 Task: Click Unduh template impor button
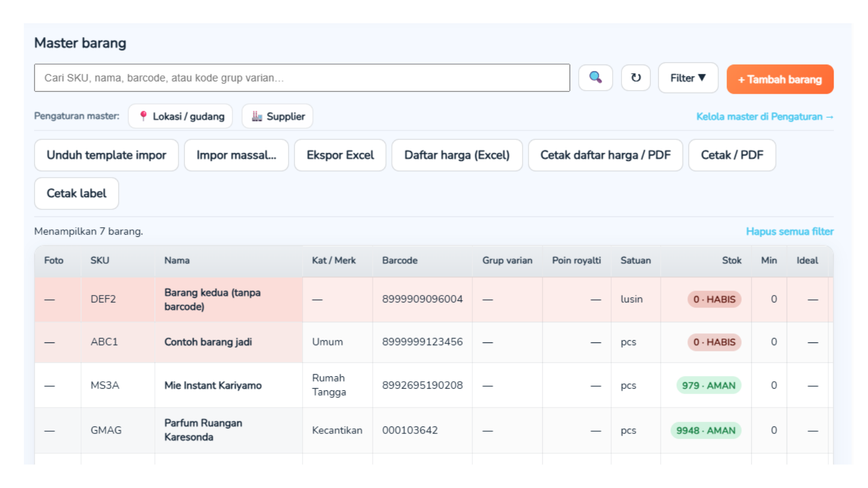tap(106, 155)
